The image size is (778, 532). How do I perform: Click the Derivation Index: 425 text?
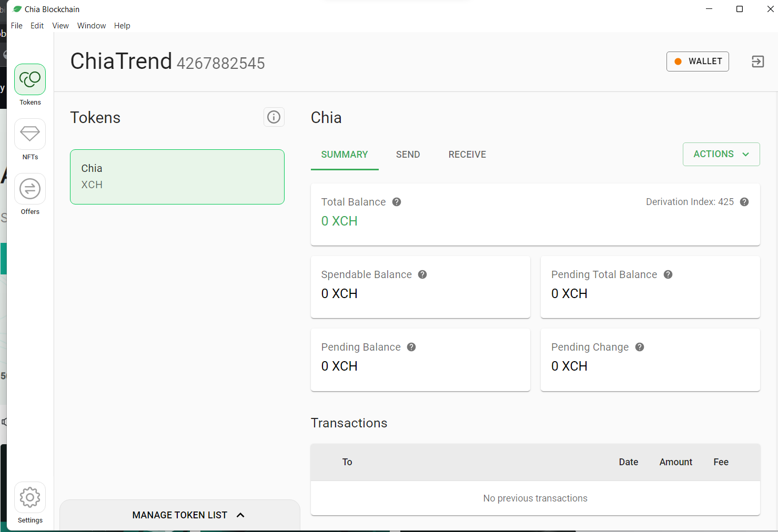[690, 202]
